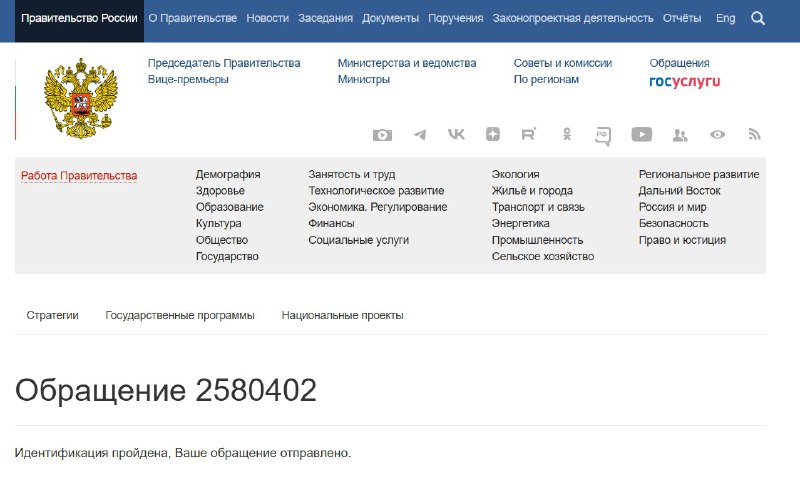The image size is (800, 496).
Task: Select the Экология topic
Action: tap(515, 175)
